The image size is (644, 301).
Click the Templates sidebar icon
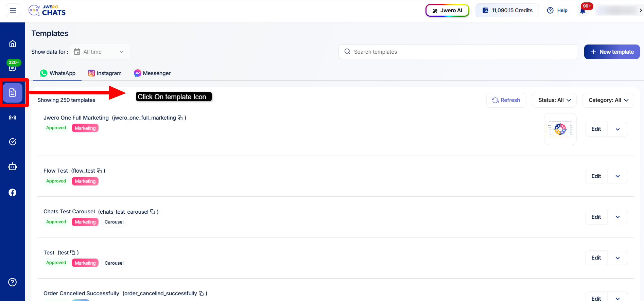click(x=13, y=93)
